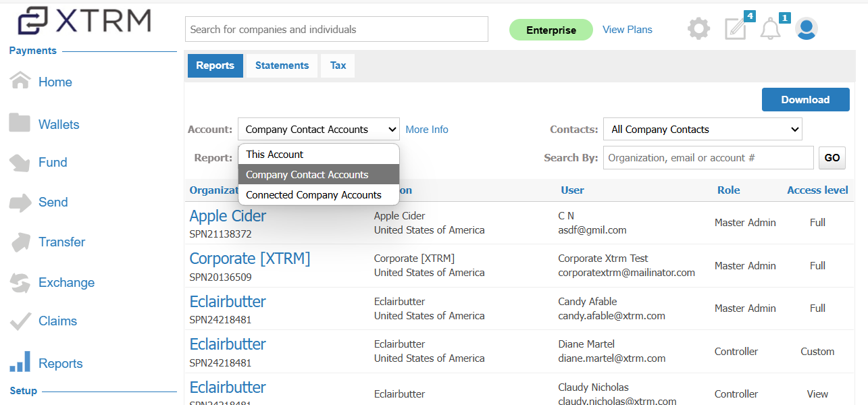Image resolution: width=868 pixels, height=405 pixels.
Task: Select Company Contact Accounts option in list
Action: (319, 174)
